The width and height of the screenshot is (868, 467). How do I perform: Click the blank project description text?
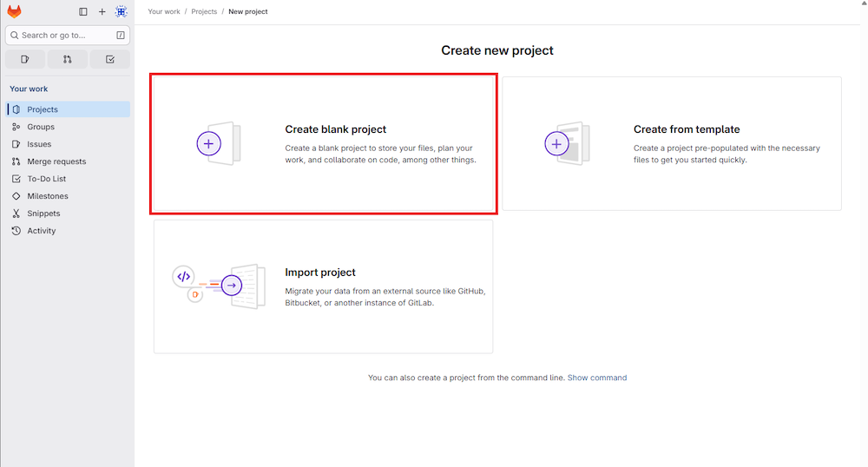[380, 155]
